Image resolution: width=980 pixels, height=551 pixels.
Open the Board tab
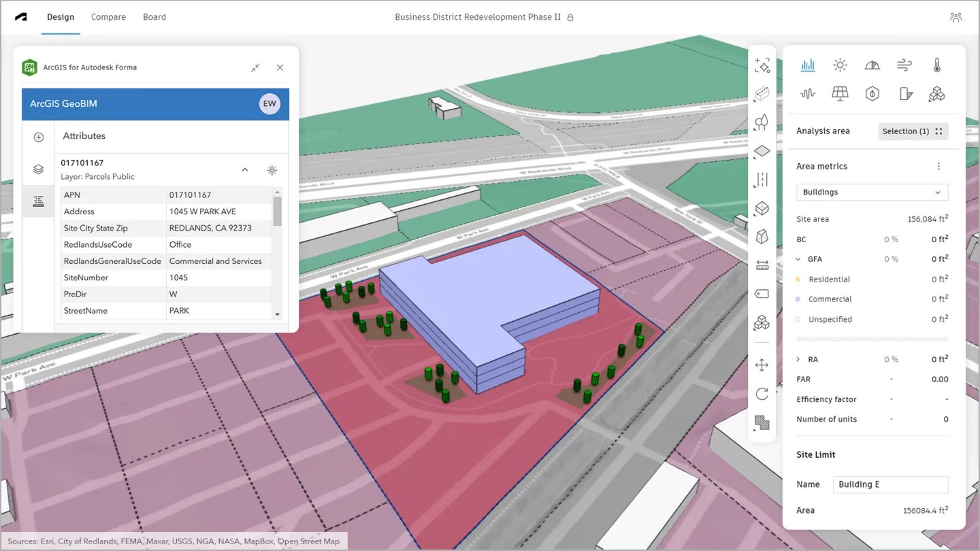coord(154,17)
